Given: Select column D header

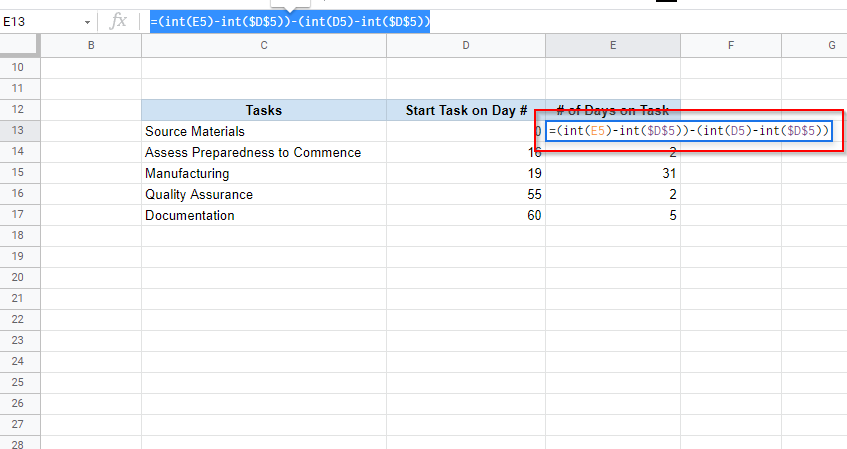Looking at the screenshot, I should pos(466,46).
